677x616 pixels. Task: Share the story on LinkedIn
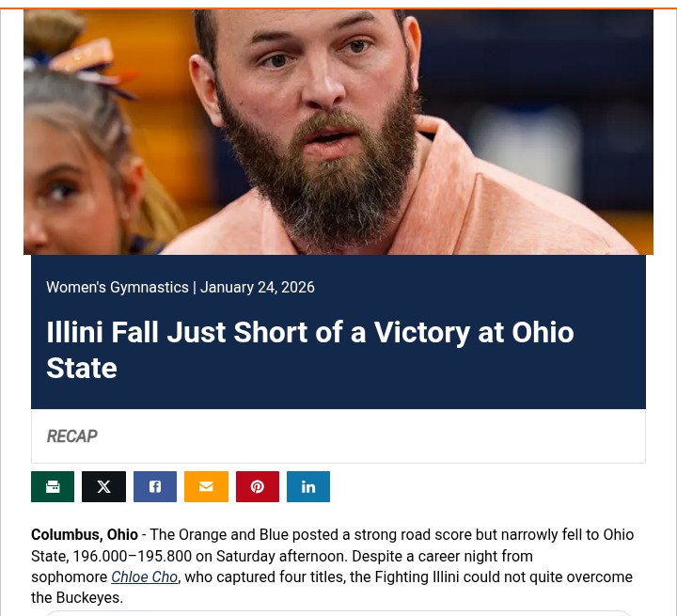click(x=308, y=486)
